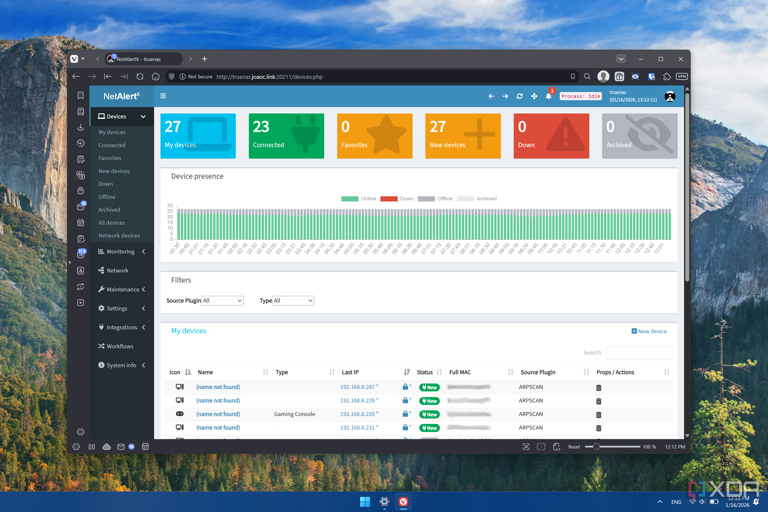Select Favorites under Devices menu

coord(110,158)
